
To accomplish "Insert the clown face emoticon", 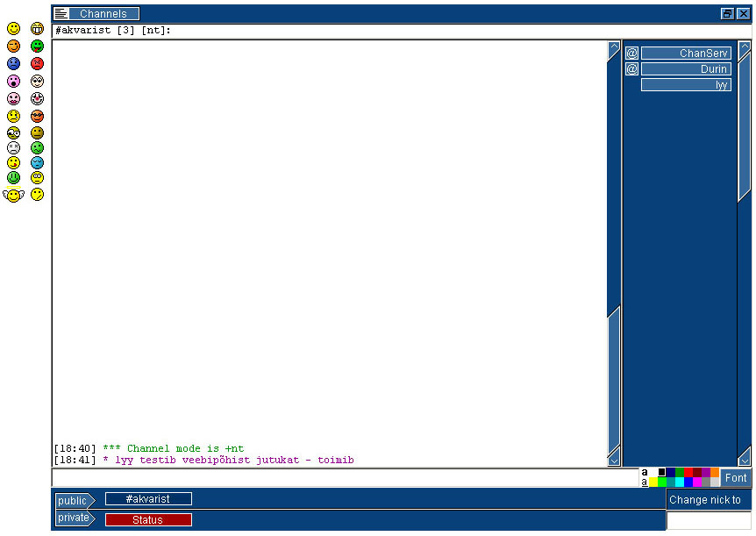I will point(37,98).
